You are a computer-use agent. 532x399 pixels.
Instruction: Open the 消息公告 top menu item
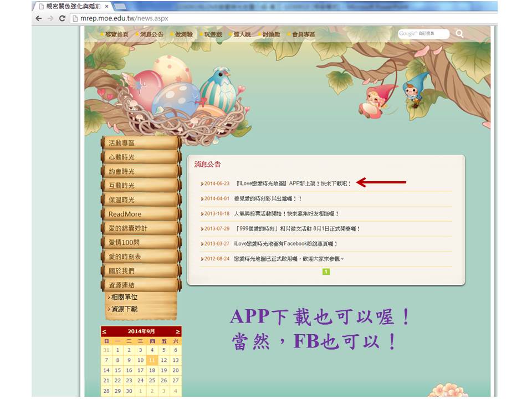point(151,34)
